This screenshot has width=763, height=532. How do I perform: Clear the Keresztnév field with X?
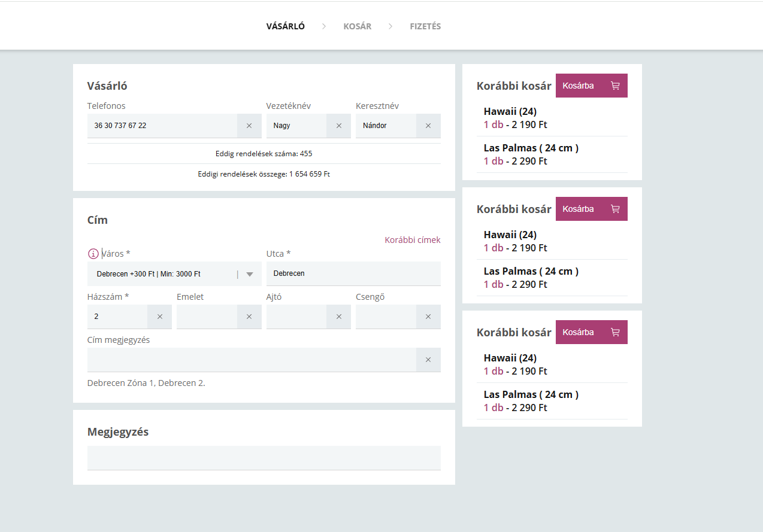(428, 126)
